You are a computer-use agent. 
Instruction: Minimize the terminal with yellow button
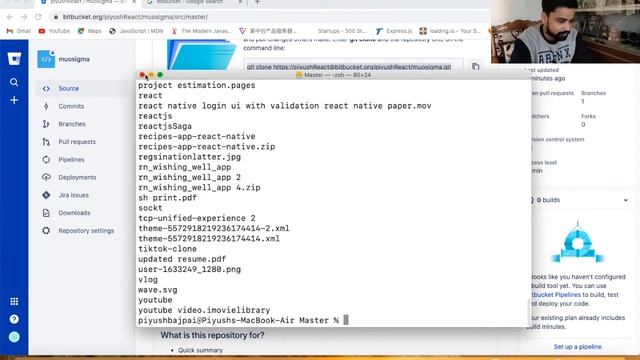pyautogui.click(x=151, y=75)
